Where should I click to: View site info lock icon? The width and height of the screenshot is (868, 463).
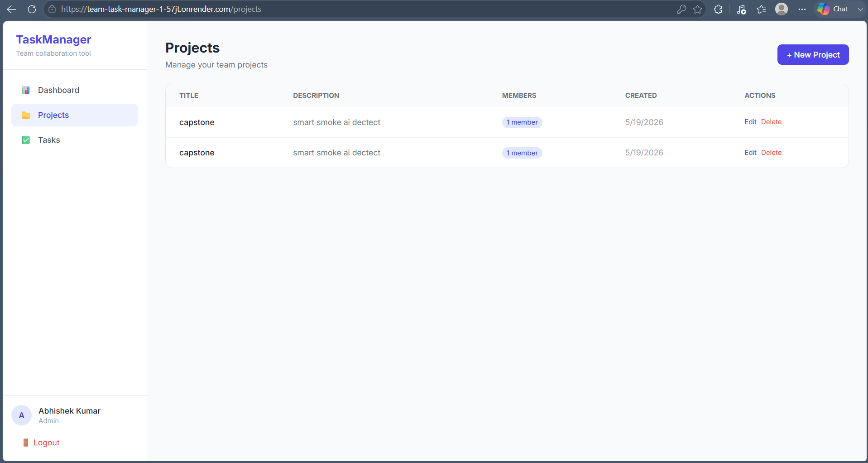[52, 9]
